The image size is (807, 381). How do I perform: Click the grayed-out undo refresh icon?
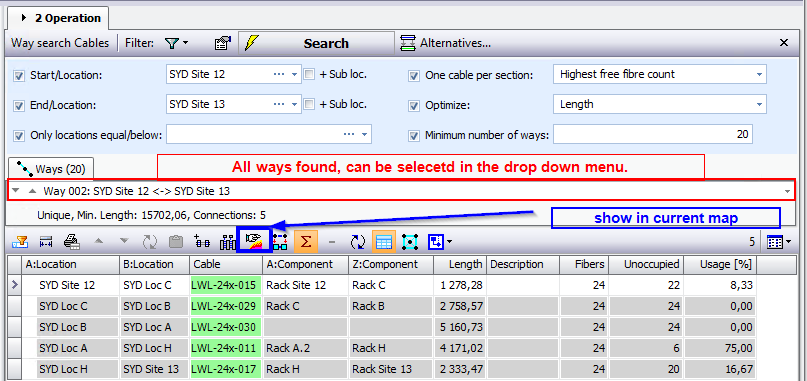(150, 241)
